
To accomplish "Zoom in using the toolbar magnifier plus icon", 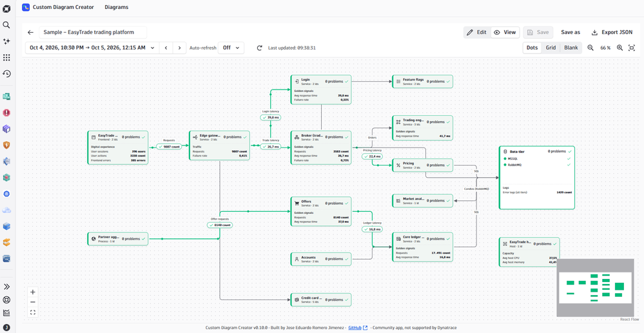I will pos(620,48).
